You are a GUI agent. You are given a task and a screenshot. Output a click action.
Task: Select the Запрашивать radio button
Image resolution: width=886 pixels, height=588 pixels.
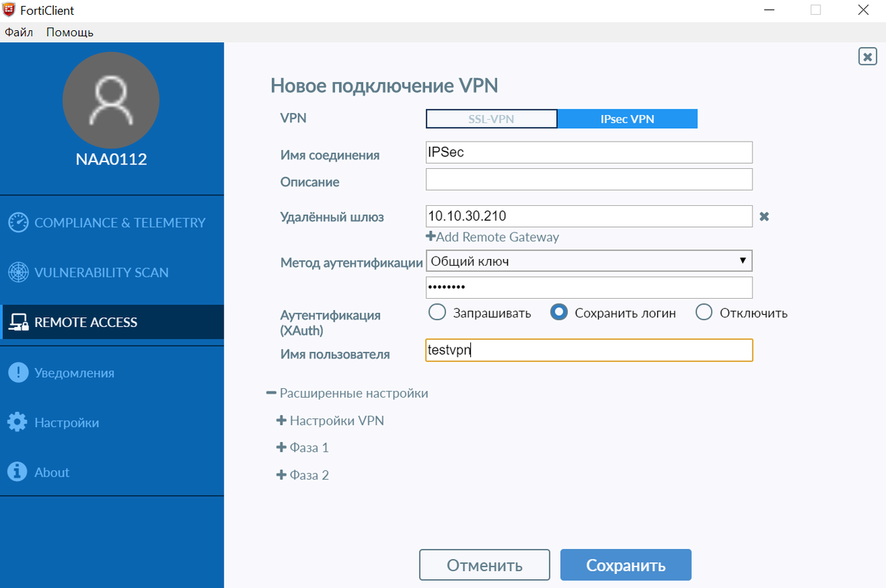click(x=436, y=312)
